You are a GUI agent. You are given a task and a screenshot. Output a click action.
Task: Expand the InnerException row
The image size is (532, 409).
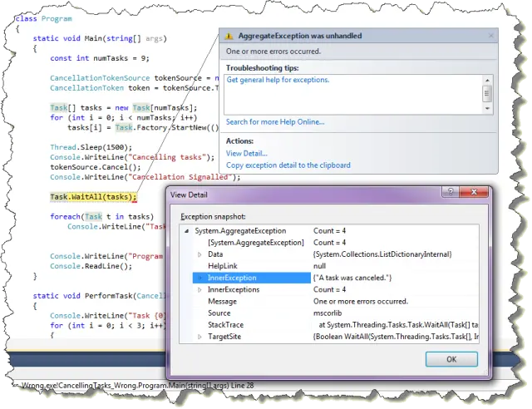(x=199, y=278)
